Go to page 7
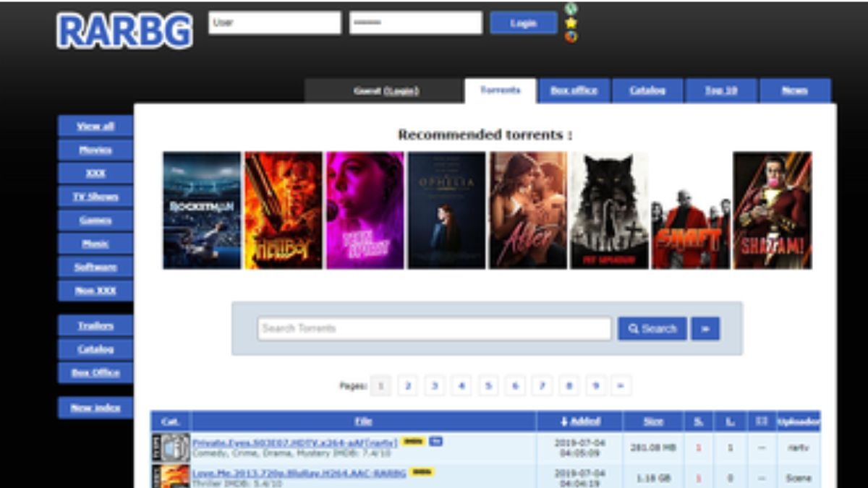This screenshot has width=868, height=488. pyautogui.click(x=542, y=386)
